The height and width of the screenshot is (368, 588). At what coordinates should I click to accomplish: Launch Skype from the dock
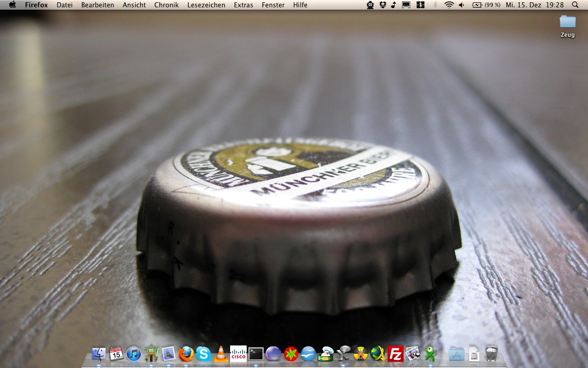point(204,354)
